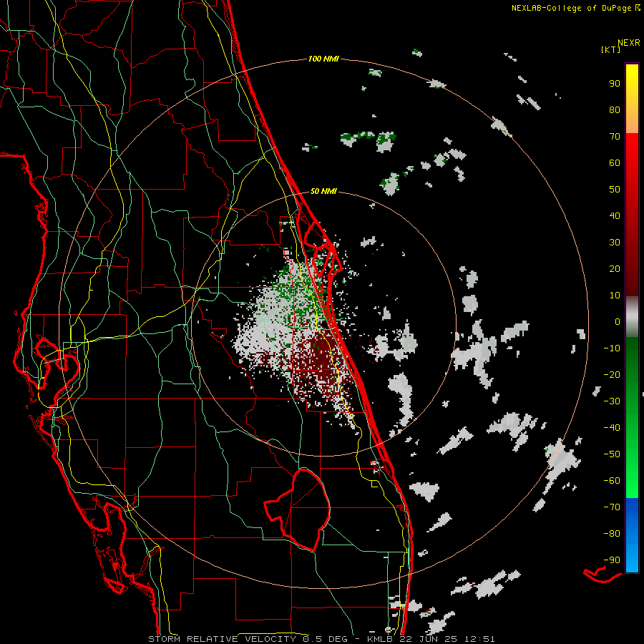This screenshot has width=644, height=644.
Task: Click the -90 knots scale label
Action: pyautogui.click(x=612, y=560)
